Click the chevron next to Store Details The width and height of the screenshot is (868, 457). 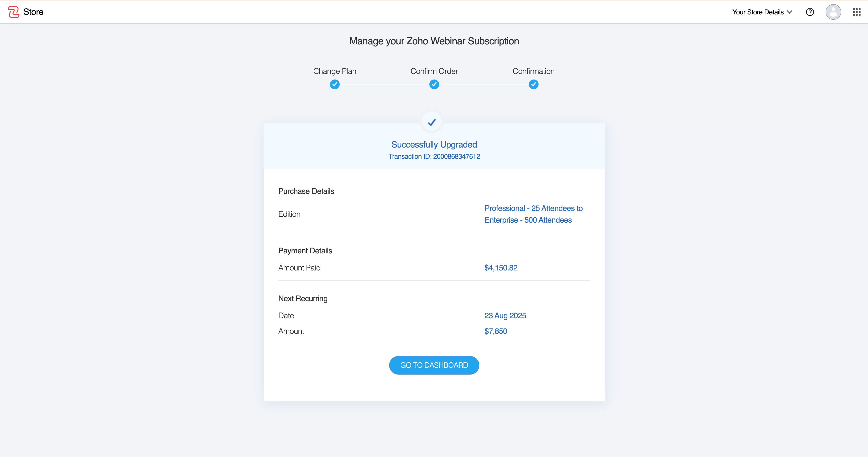790,12
